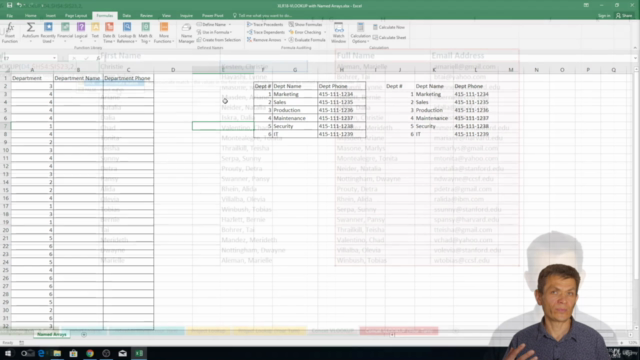Toggle Show Formulas
The width and height of the screenshot is (640, 360).
(x=305, y=24)
